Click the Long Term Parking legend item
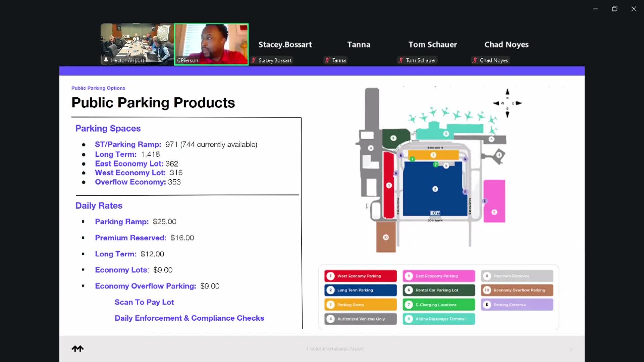 click(x=360, y=290)
